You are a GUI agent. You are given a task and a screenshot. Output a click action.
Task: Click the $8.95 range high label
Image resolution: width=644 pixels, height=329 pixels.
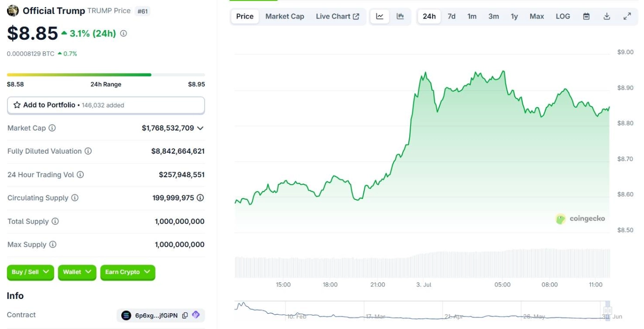point(196,84)
